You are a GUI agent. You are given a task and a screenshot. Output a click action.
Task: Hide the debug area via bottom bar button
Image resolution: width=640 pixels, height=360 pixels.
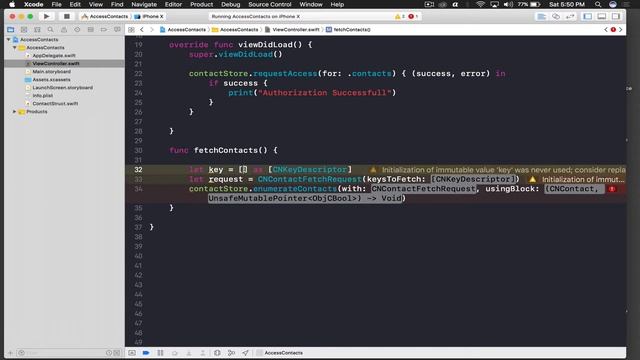click(132, 353)
